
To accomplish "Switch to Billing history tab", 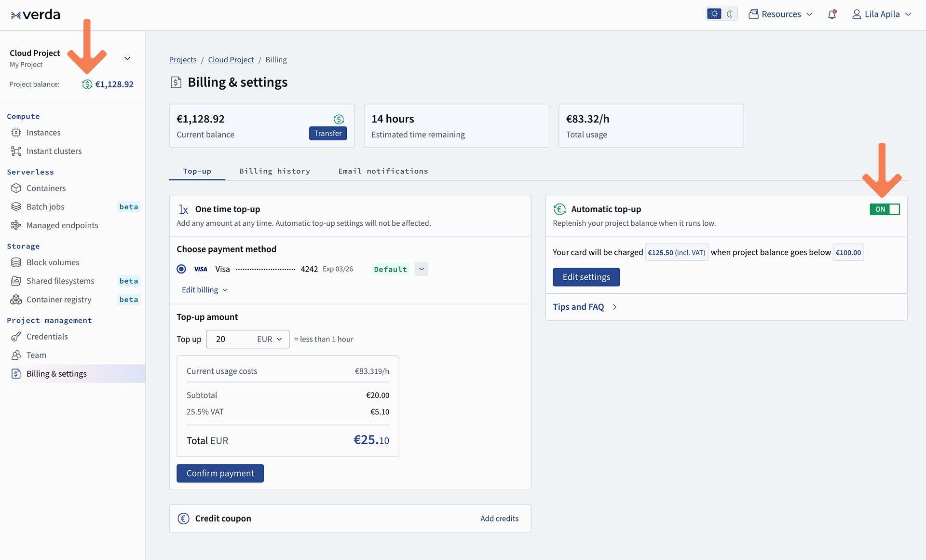I will [x=274, y=171].
